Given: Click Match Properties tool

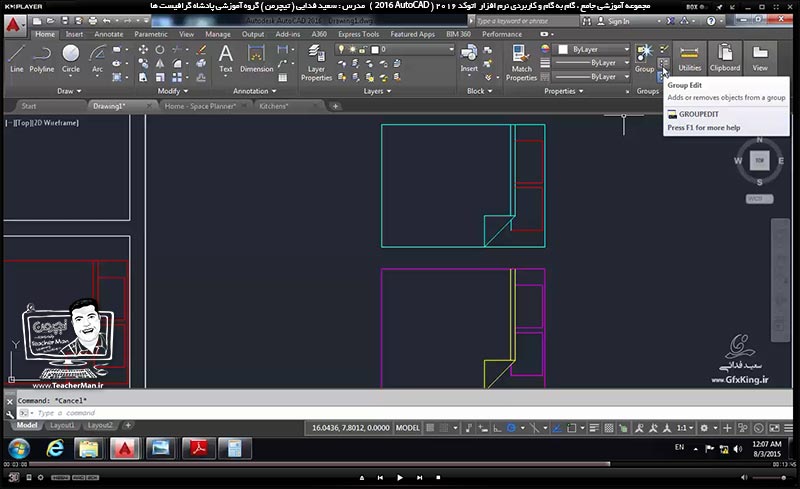Looking at the screenshot, I should click(x=521, y=63).
